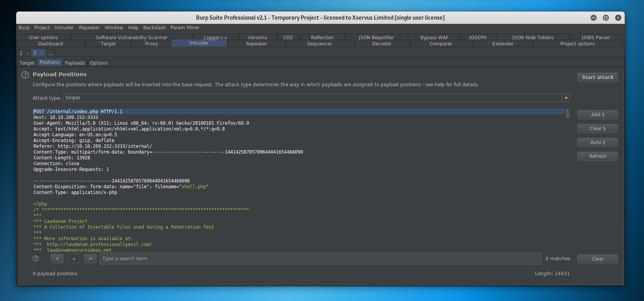Click Clear § to remove markers
Viewport: 644px width, 301px height.
[x=597, y=129]
